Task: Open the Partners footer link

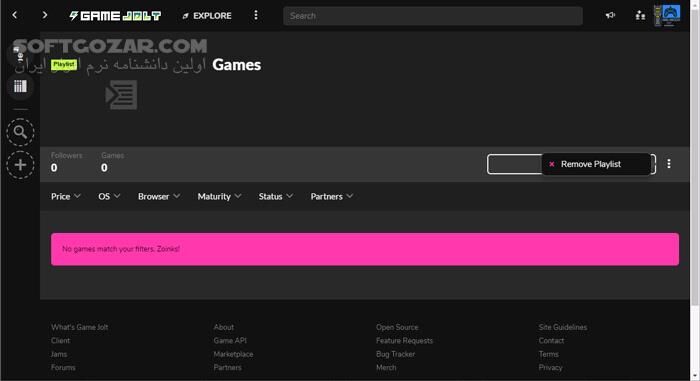Action: pos(227,367)
